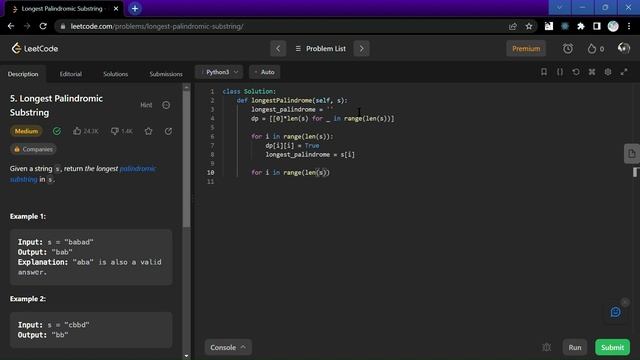Expand the Console panel
Screen dimensions: 640x360
pos(228,347)
